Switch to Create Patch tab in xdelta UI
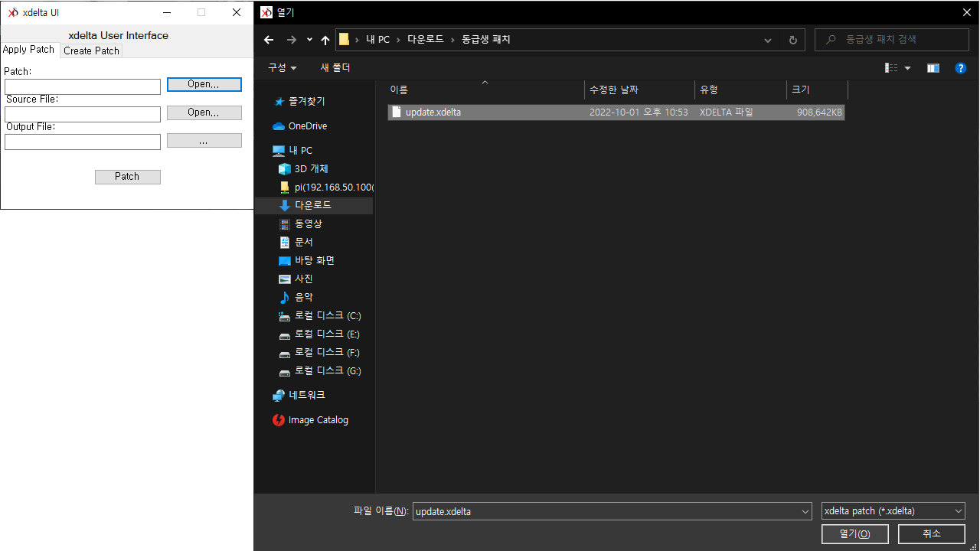980x551 pixels. 92,51
